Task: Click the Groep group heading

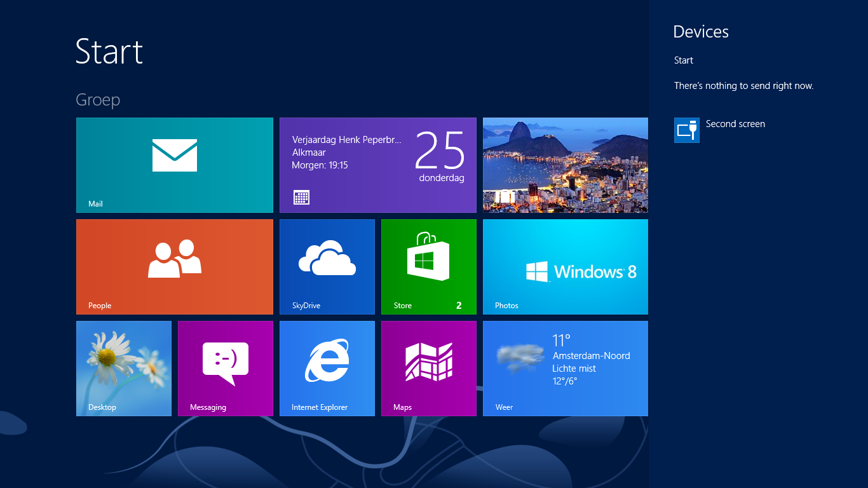Action: pos(98,100)
